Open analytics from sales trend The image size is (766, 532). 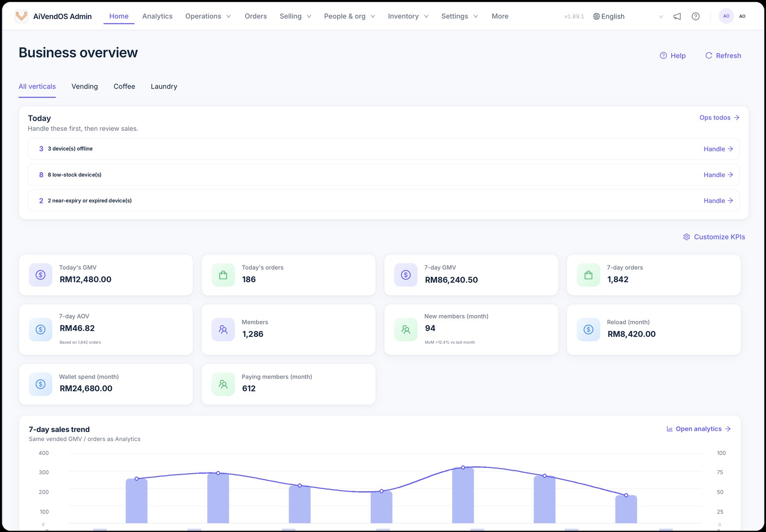tap(698, 429)
